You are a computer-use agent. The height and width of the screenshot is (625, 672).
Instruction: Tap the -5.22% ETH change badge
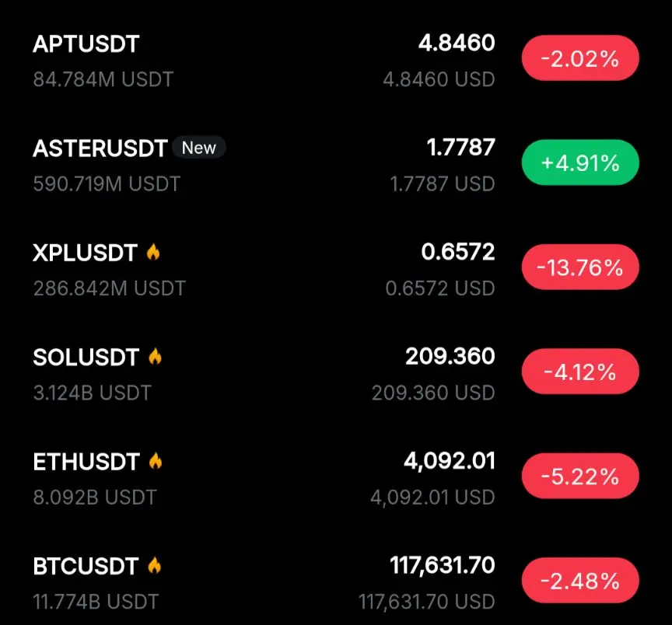point(580,477)
